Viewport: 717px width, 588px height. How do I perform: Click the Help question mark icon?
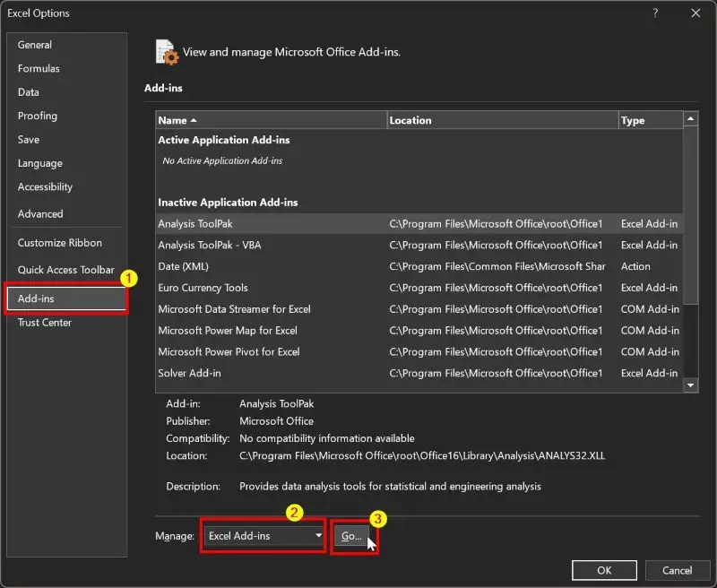pyautogui.click(x=655, y=13)
